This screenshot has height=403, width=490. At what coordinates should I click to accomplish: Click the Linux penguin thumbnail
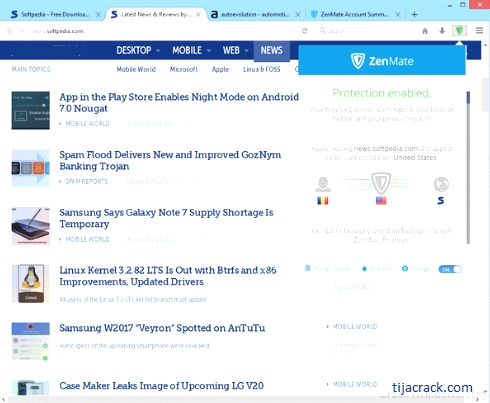pos(31,284)
